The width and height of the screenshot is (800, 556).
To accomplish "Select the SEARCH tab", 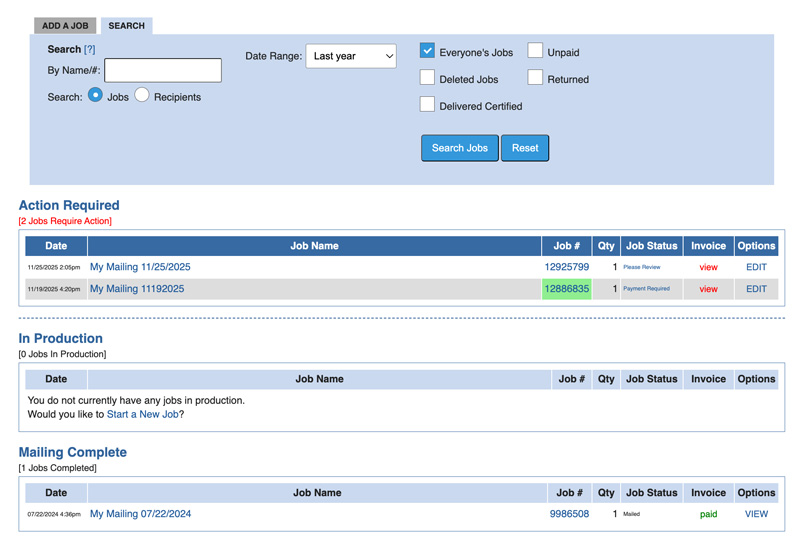I will 126,26.
